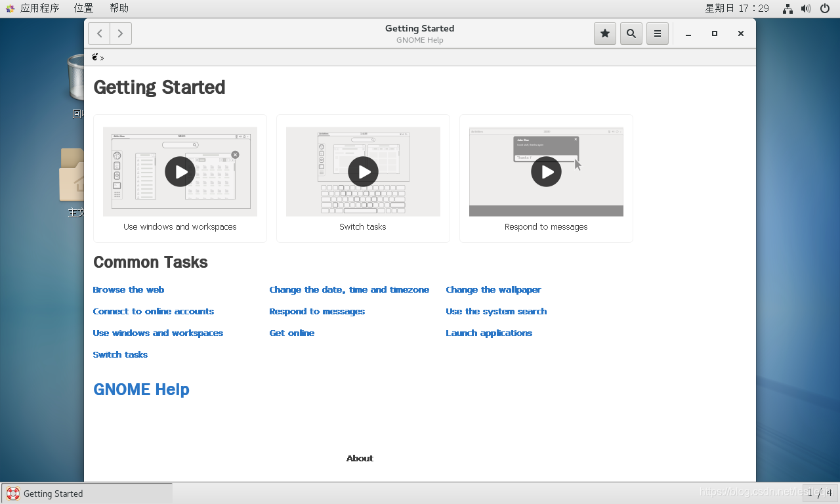Open the Browse the web link
840x504 pixels.
[x=129, y=289]
